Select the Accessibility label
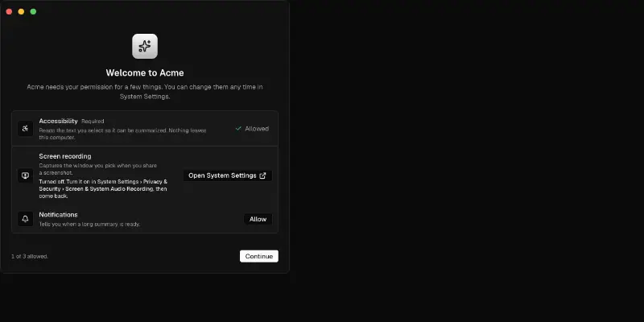This screenshot has width=644, height=322. coord(58,121)
